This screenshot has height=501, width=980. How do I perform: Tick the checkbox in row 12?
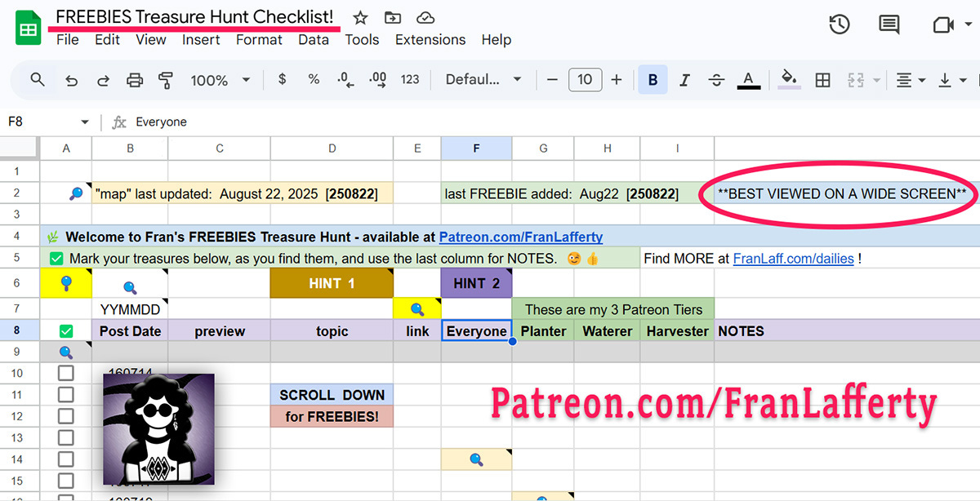tap(66, 416)
